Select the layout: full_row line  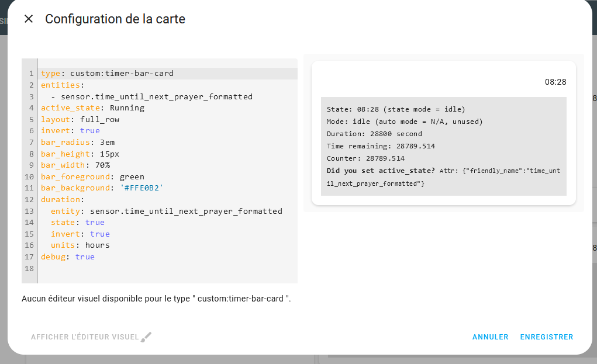(x=80, y=119)
